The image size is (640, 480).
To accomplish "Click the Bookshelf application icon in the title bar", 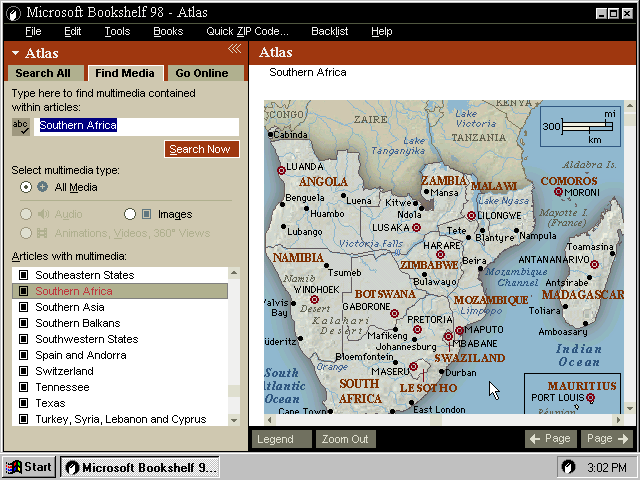I will pos(11,13).
